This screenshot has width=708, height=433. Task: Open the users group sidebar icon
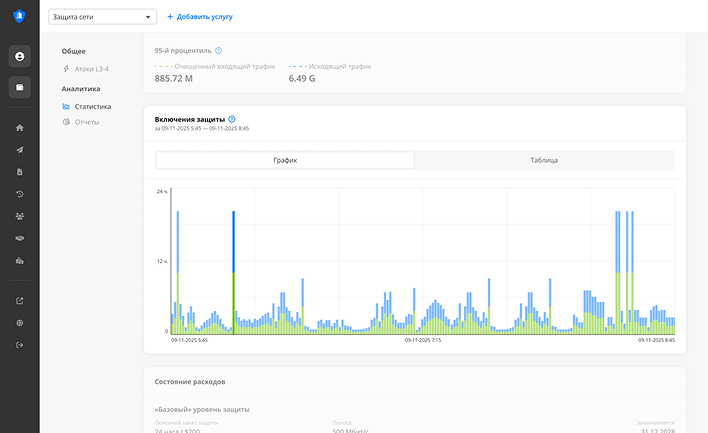[19, 216]
